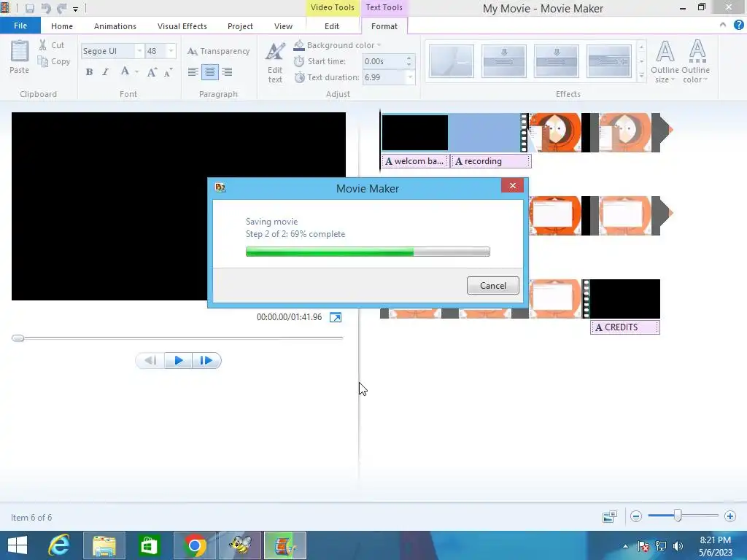This screenshot has width=747, height=560.
Task: Open the font color dropdown arrow
Action: tap(136, 72)
